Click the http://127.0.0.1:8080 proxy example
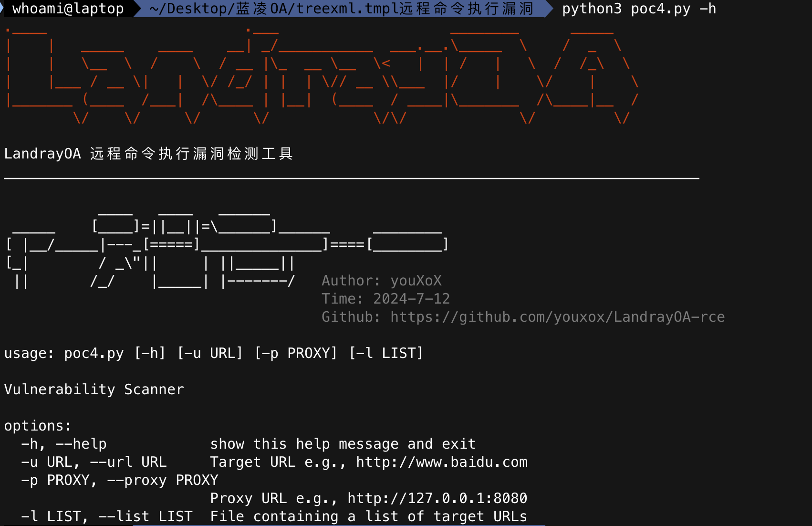 [437, 498]
